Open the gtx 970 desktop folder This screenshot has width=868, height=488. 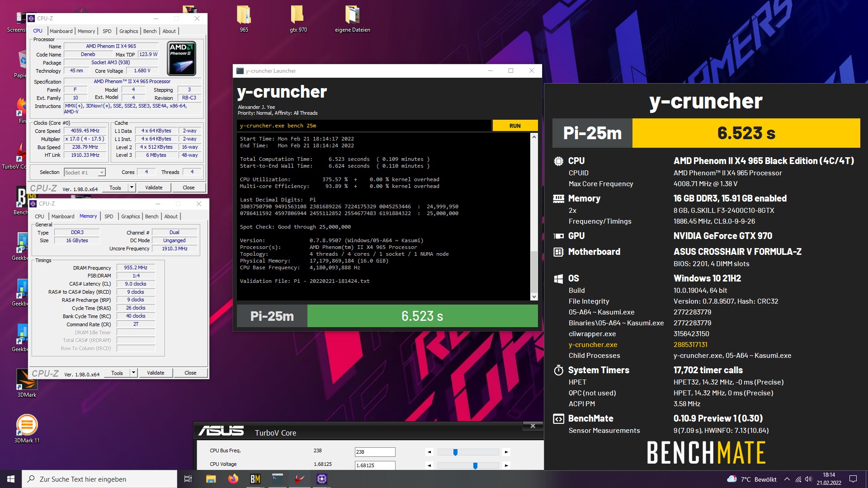[x=298, y=18]
